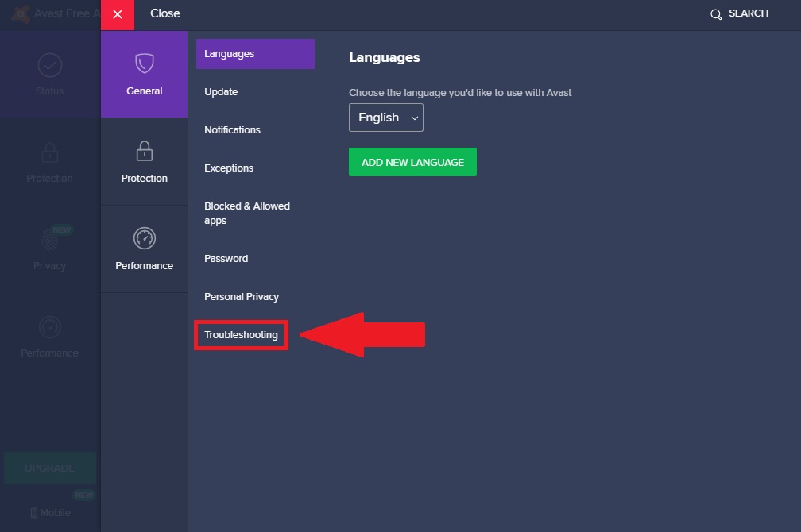Open the Notifications settings section
Viewport: 801px width, 532px height.
click(232, 129)
